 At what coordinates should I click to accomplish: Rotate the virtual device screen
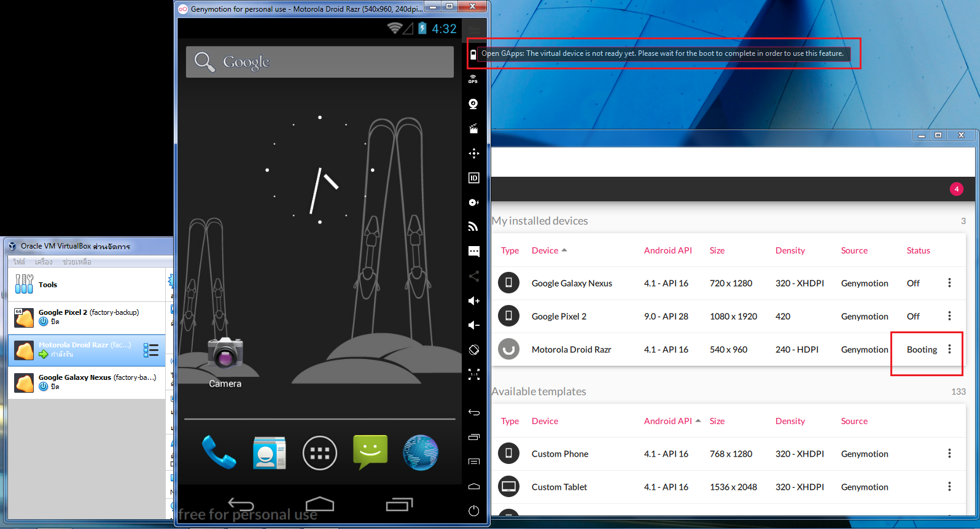473,350
